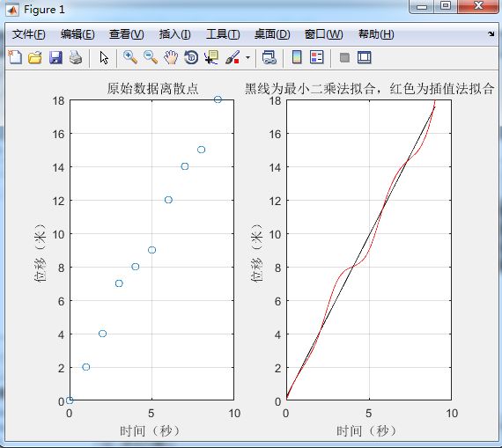Click the MATLAB icon in the title bar
The image size is (502, 448).
coord(12,10)
